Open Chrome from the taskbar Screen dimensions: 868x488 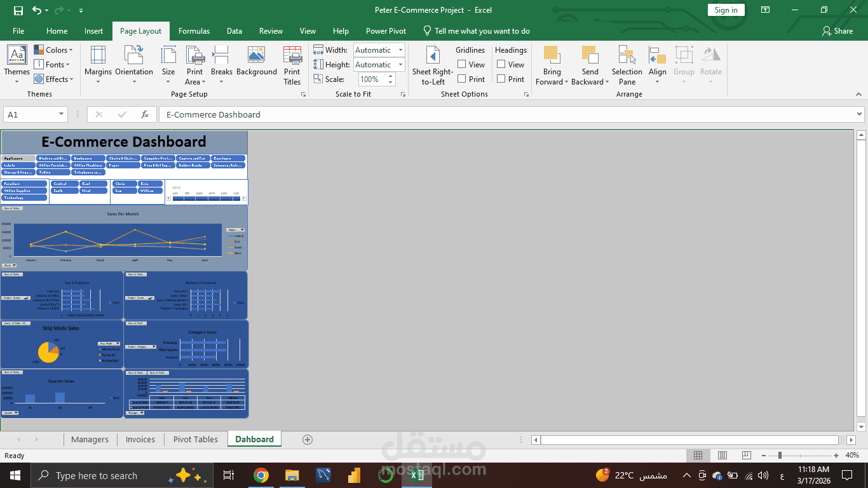[261, 475]
